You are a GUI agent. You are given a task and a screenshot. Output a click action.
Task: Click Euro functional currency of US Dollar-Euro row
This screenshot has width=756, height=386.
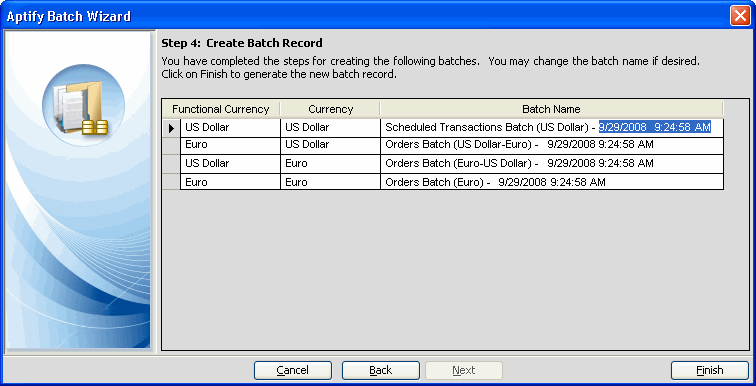click(x=230, y=146)
